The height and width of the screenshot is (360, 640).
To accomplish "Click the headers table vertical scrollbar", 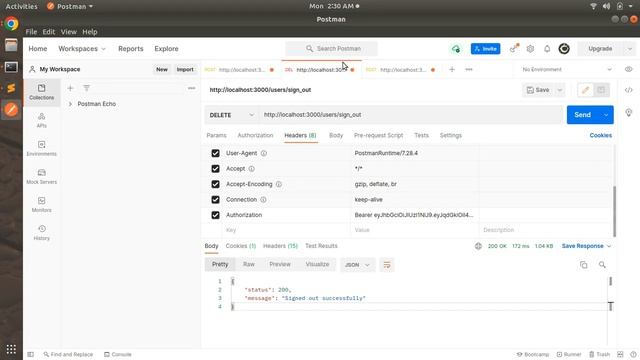I will tap(614, 211).
